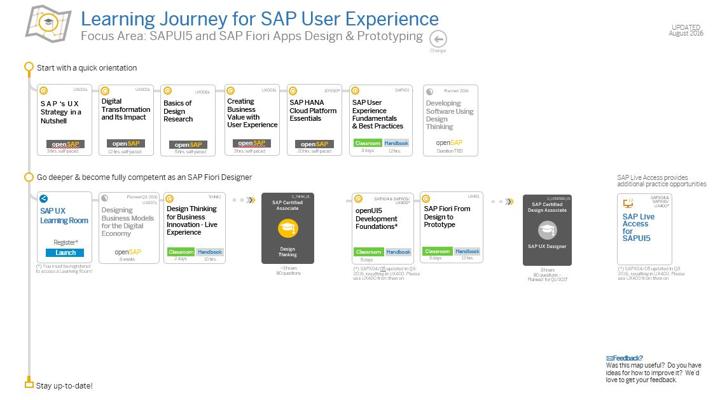720x400 pixels.
Task: Click circle icon on Creating Business Value card
Action: [231, 91]
